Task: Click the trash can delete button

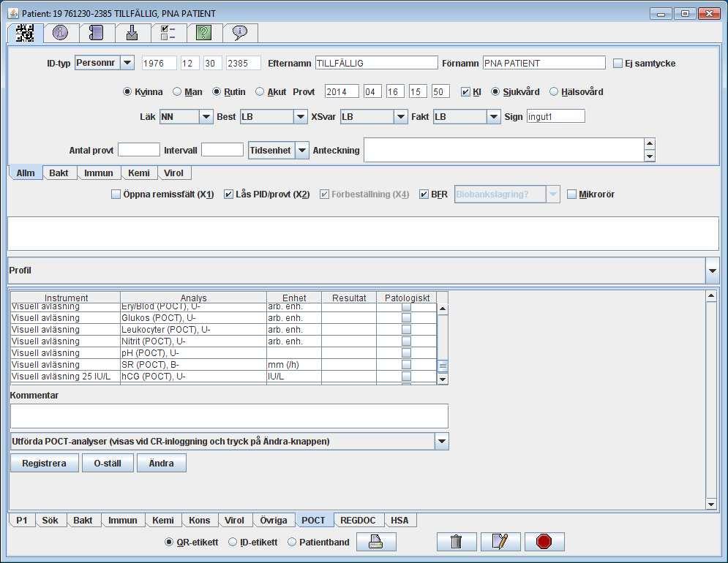Action: pyautogui.click(x=457, y=542)
